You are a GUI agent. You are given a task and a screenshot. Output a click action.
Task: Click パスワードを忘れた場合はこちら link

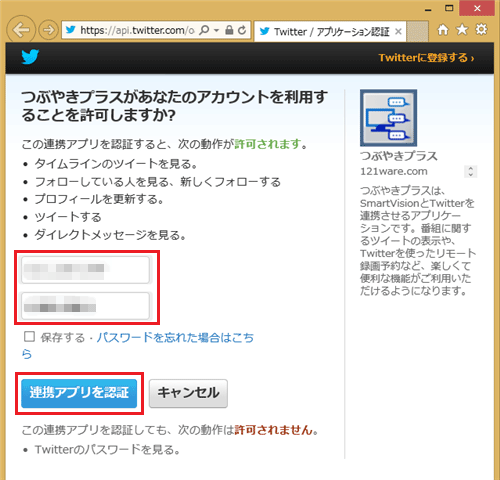(175, 338)
